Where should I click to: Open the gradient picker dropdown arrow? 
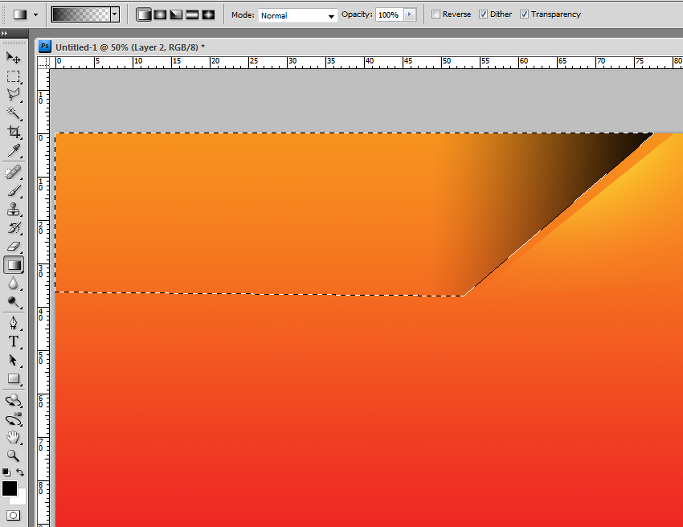coord(115,15)
